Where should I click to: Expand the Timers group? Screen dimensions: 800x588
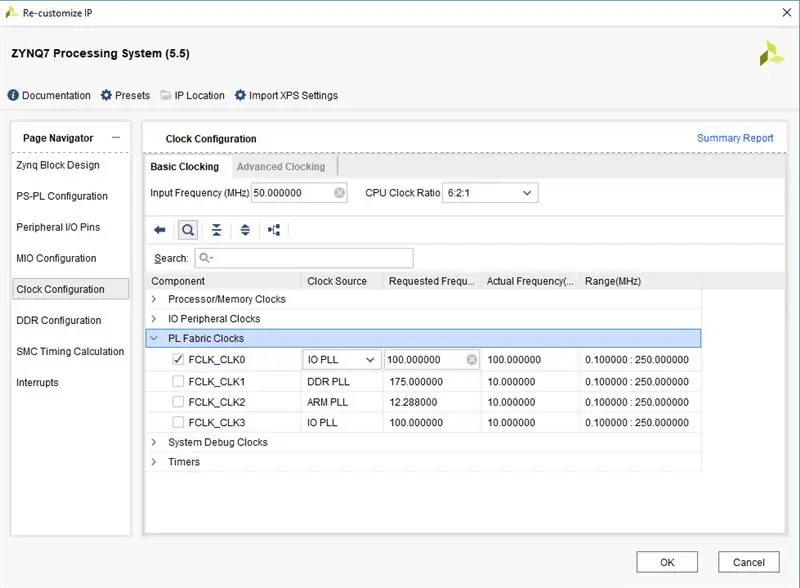coord(154,461)
